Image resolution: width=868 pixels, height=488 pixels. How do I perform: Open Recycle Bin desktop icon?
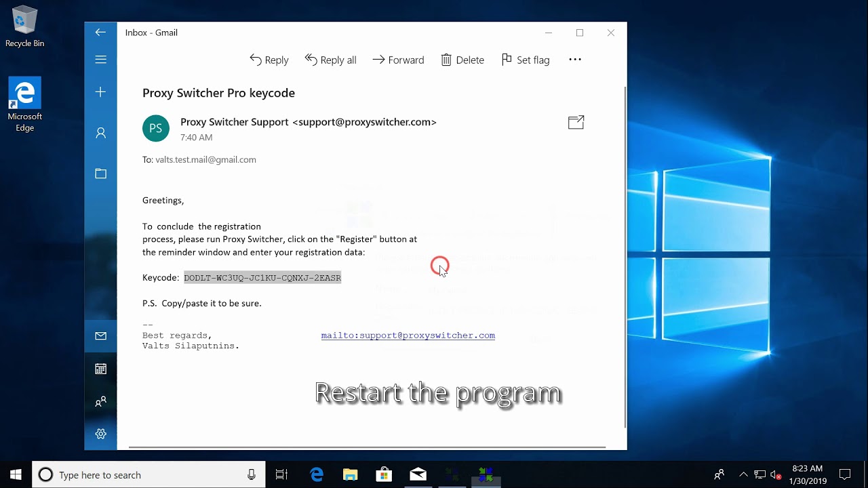coord(25,27)
